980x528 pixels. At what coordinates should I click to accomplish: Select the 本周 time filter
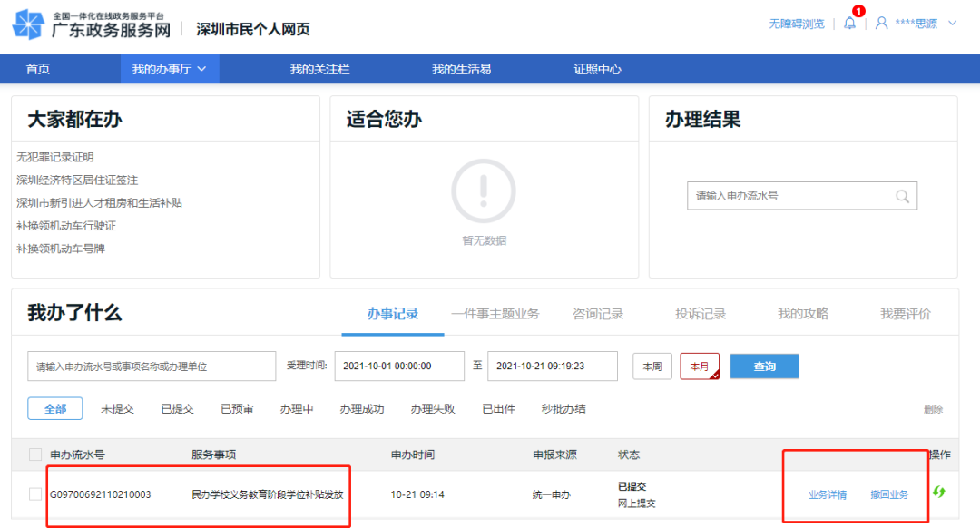coord(652,367)
